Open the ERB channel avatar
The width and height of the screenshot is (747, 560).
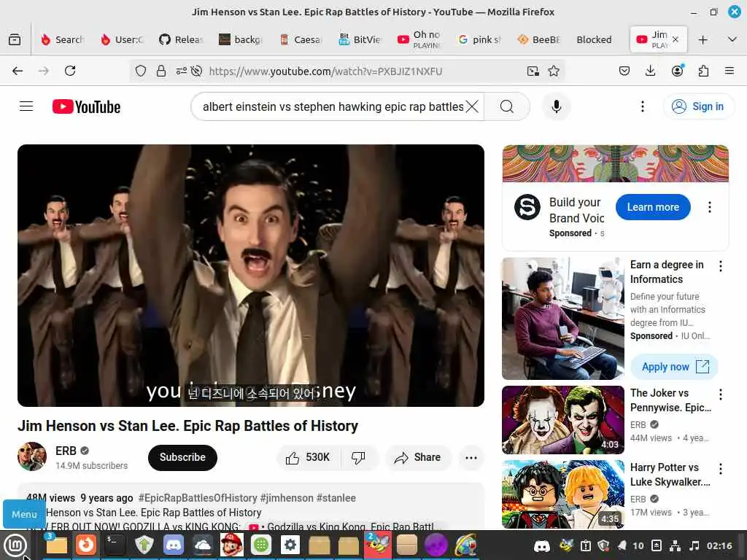pyautogui.click(x=32, y=456)
